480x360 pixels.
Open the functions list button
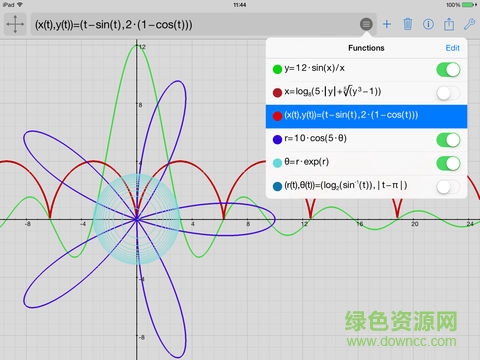click(366, 24)
